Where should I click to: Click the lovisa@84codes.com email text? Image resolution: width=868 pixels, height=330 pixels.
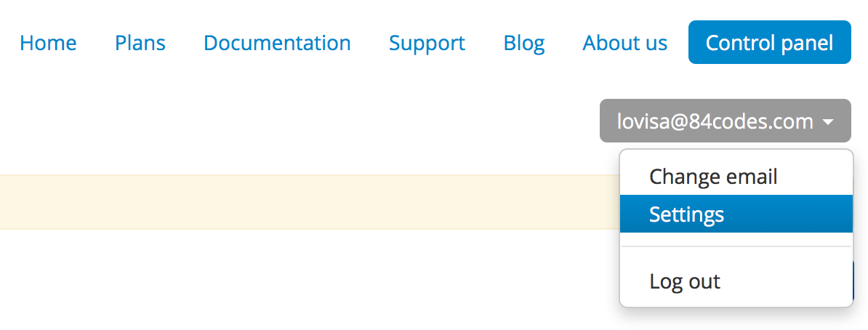point(715,121)
